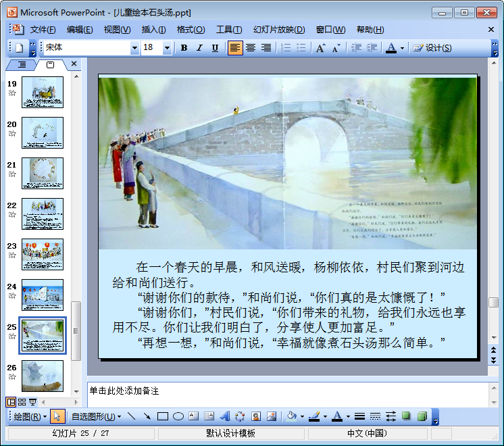The image size is (504, 446).
Task: Open the 设计(S) design pane
Action: point(432,48)
